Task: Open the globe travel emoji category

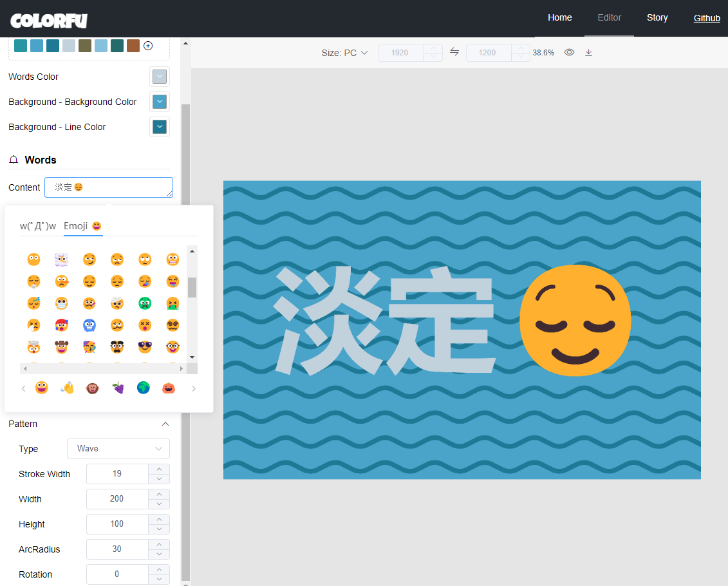Action: tap(144, 388)
